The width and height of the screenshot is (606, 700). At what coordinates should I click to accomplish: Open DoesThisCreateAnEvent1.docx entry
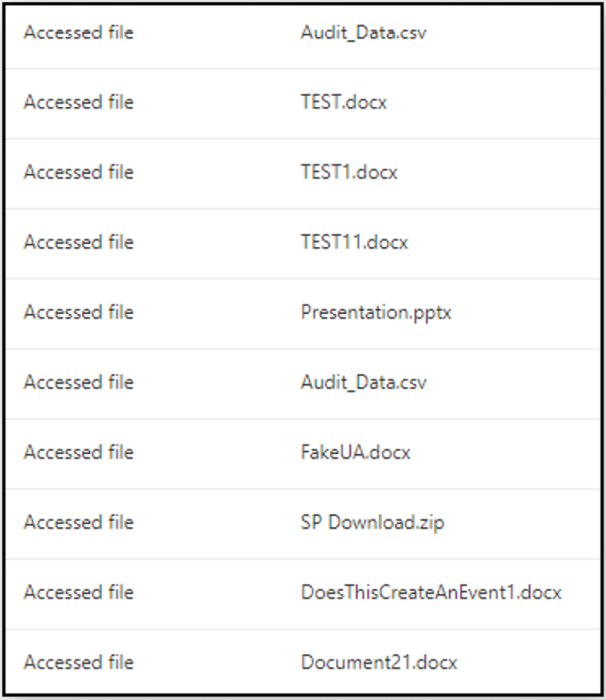[x=431, y=592]
